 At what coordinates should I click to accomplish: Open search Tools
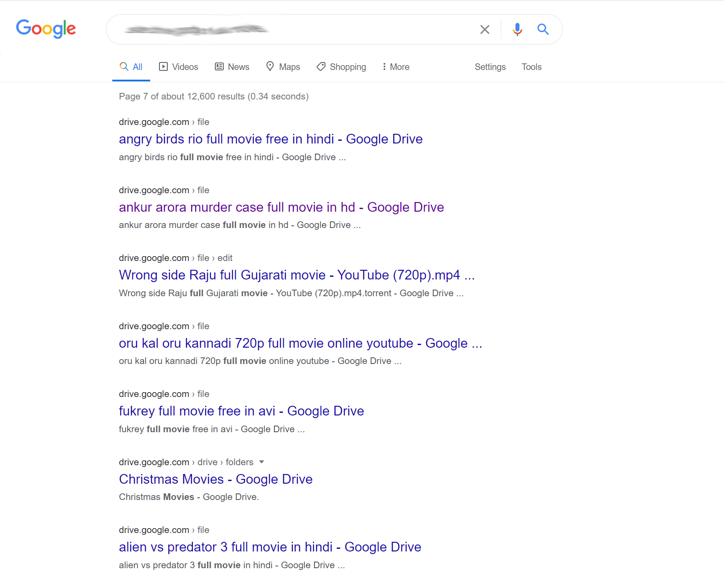[532, 67]
